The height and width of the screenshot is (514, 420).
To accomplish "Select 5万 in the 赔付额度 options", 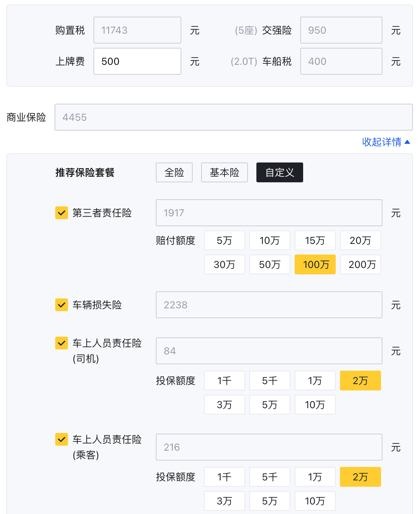I will [225, 240].
